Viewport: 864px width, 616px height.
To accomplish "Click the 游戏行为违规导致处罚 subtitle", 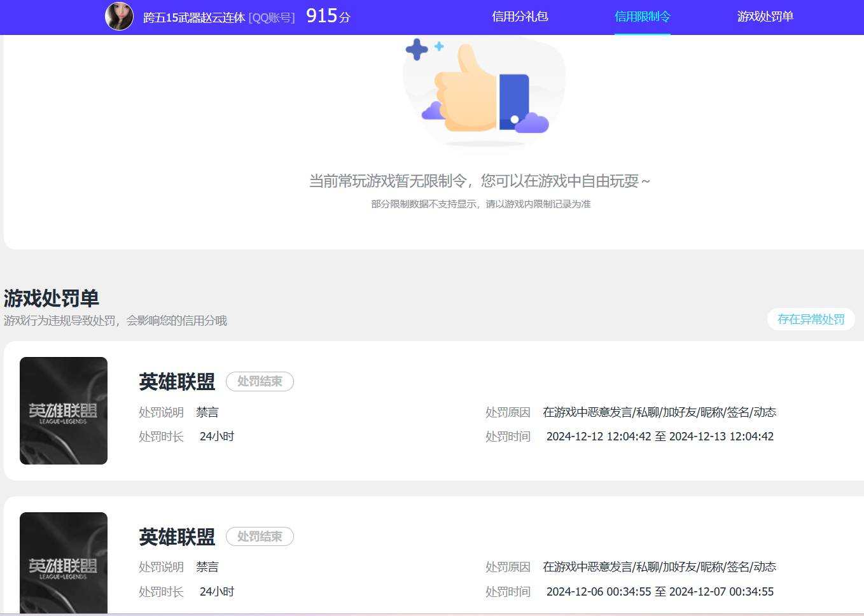I will pyautogui.click(x=115, y=321).
